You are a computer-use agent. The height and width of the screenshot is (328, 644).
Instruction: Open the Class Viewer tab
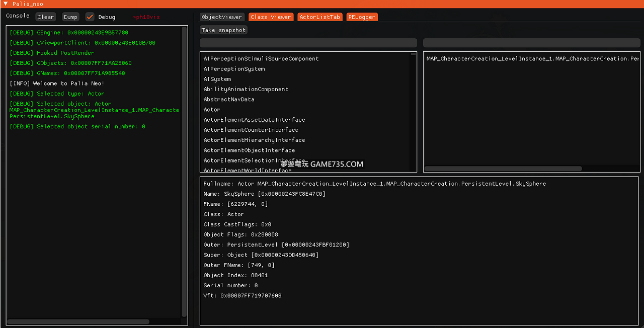coord(271,17)
